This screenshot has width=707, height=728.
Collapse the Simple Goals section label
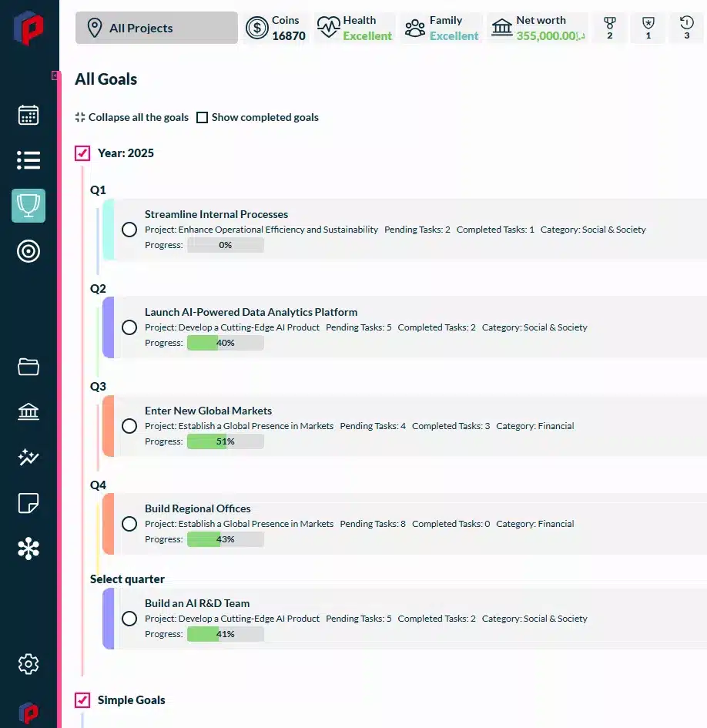click(x=132, y=700)
